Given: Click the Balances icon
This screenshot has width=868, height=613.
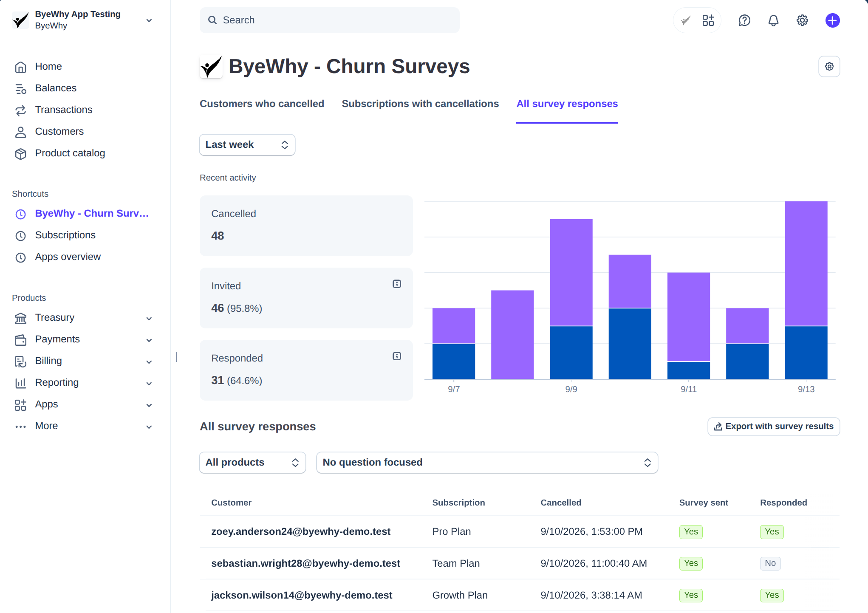Looking at the screenshot, I should (x=20, y=89).
